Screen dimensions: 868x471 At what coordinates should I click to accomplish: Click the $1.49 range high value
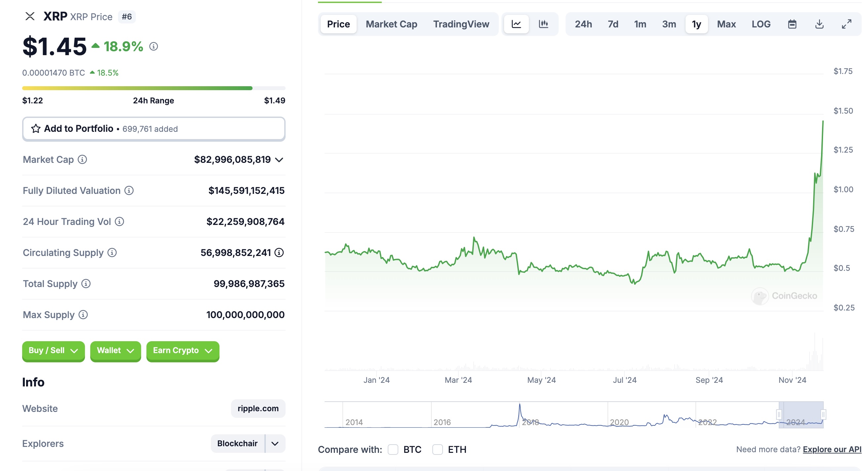(275, 100)
